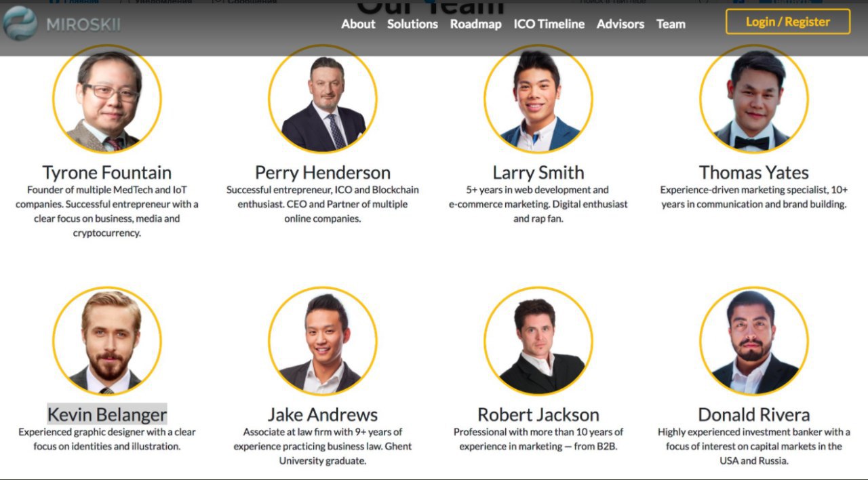
Task: Click the MIROSKII brand text
Action: click(x=83, y=24)
